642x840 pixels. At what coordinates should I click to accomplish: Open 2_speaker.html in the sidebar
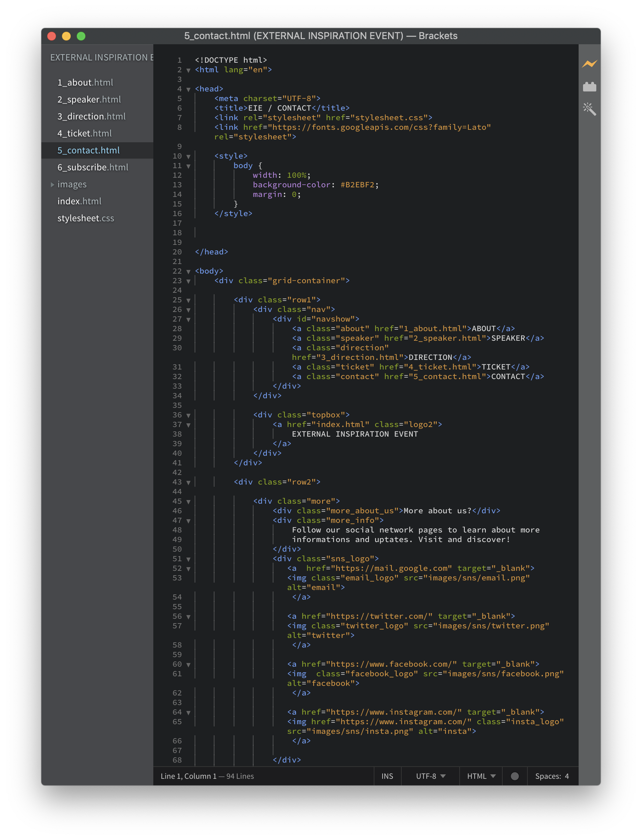click(x=89, y=100)
